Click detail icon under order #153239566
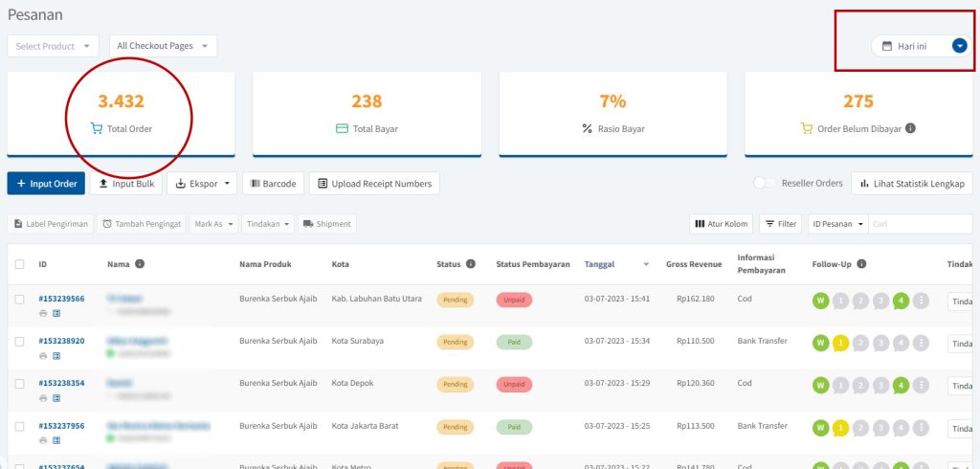This screenshot has height=469, width=980. click(56, 313)
